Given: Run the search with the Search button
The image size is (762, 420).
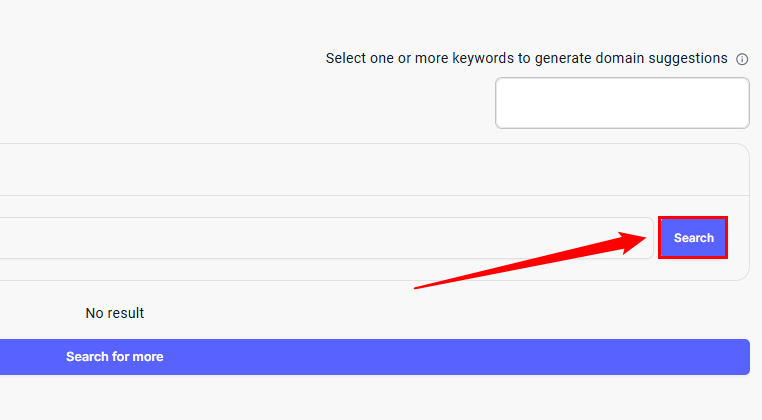Looking at the screenshot, I should click(693, 238).
